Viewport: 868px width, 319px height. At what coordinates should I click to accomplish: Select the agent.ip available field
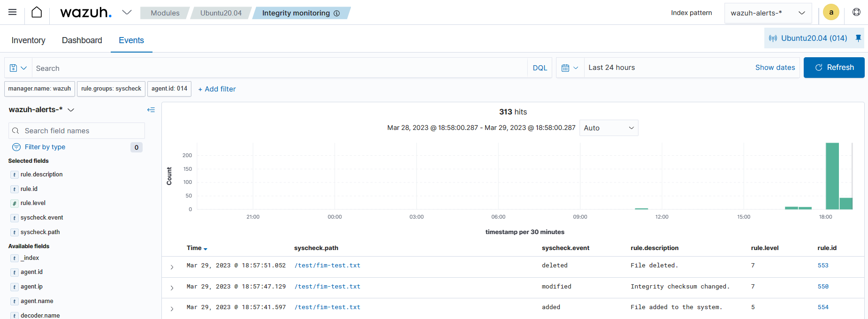point(31,287)
